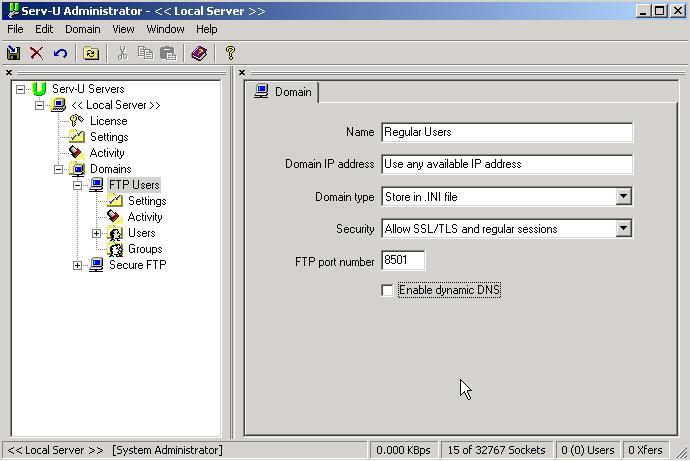Open the help book toolbar icon
The height and width of the screenshot is (461, 690).
click(x=199, y=53)
